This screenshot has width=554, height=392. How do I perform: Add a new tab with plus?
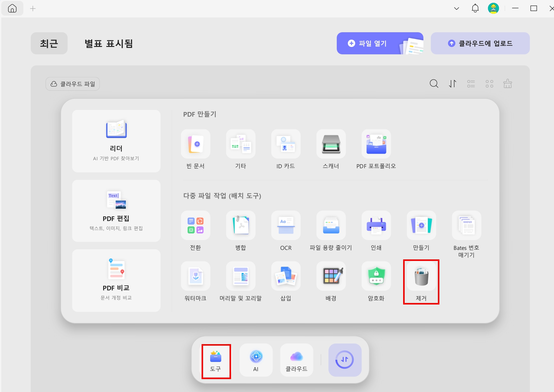tap(33, 8)
